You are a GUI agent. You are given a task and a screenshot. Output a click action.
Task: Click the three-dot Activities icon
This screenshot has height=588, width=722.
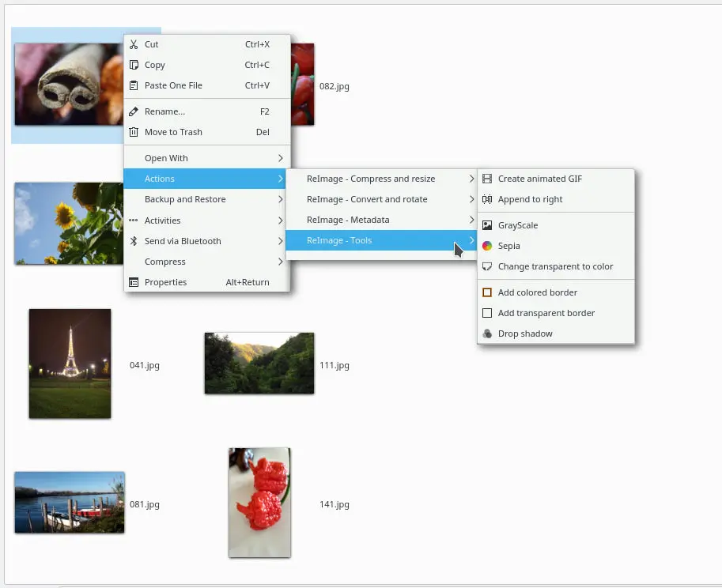point(134,220)
